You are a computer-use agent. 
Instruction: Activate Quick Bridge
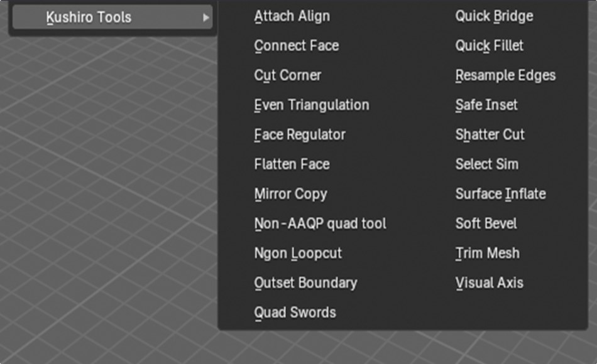493,16
